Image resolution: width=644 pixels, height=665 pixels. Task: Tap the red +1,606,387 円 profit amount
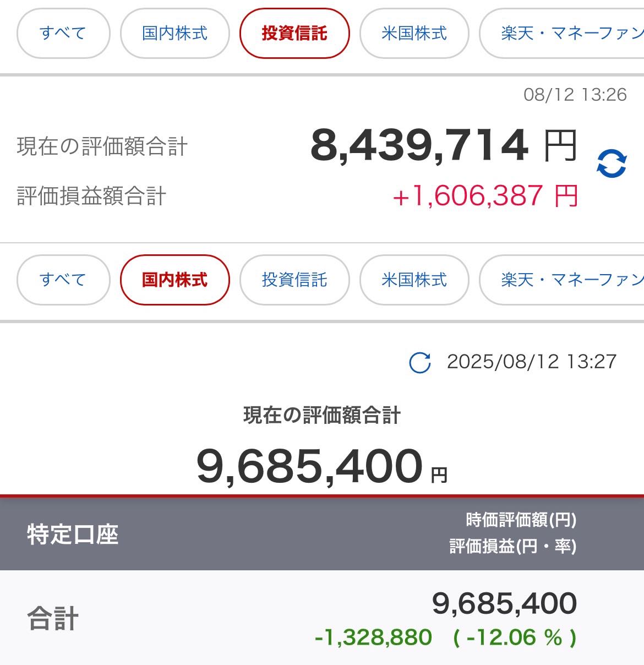click(x=484, y=196)
